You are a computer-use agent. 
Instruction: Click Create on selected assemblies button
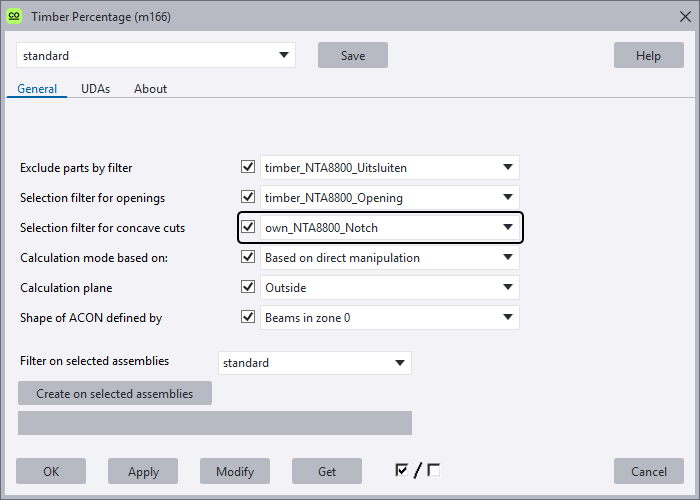(115, 393)
